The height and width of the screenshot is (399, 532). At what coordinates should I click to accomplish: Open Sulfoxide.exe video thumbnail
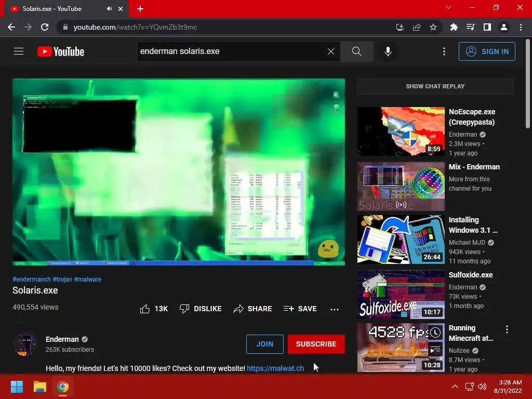tap(401, 294)
